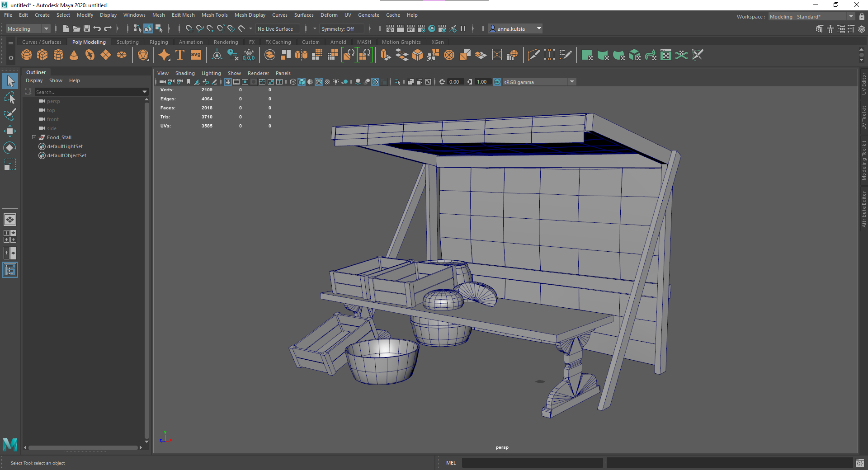The height and width of the screenshot is (470, 868).
Task: Open the viewport Shading menu
Action: point(185,73)
